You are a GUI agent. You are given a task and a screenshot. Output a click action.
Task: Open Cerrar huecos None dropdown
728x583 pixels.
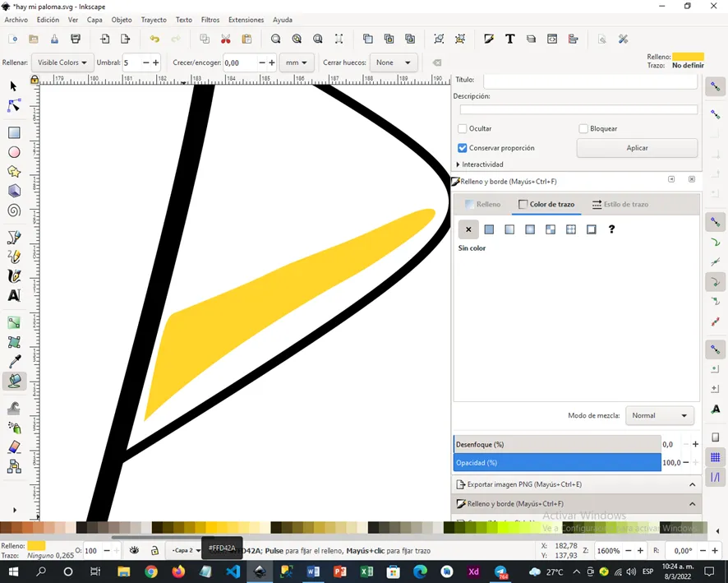pos(394,62)
